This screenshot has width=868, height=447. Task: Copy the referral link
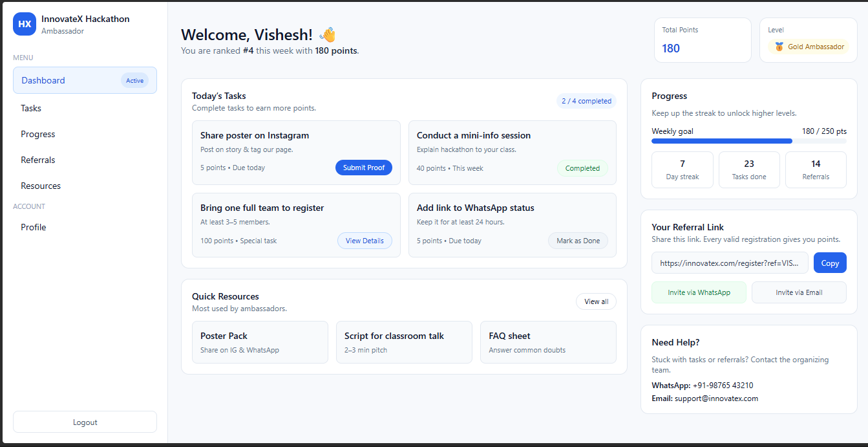tap(830, 263)
